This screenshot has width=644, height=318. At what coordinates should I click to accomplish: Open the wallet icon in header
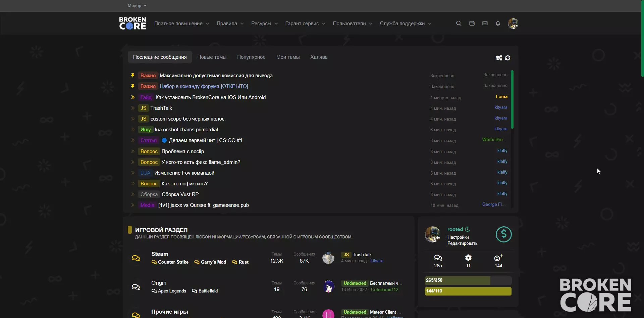pyautogui.click(x=472, y=24)
